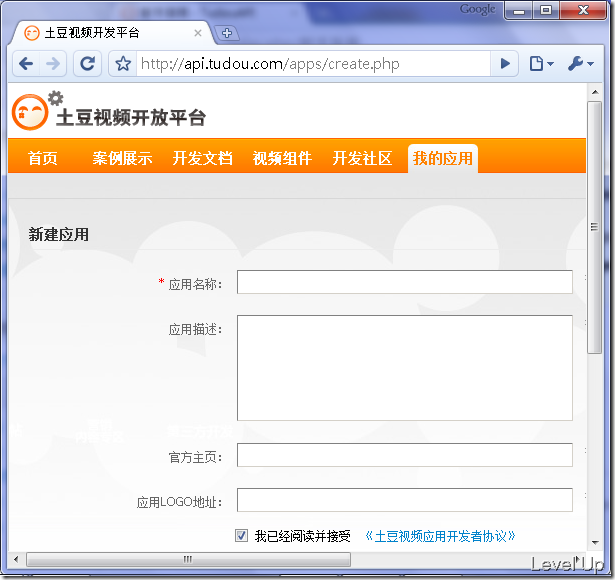Minimize the browser window

[519, 11]
